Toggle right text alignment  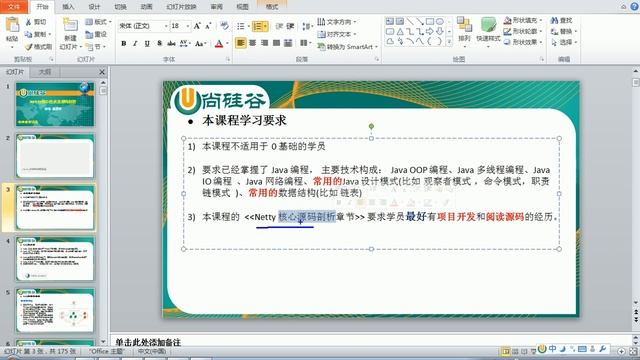tap(264, 43)
